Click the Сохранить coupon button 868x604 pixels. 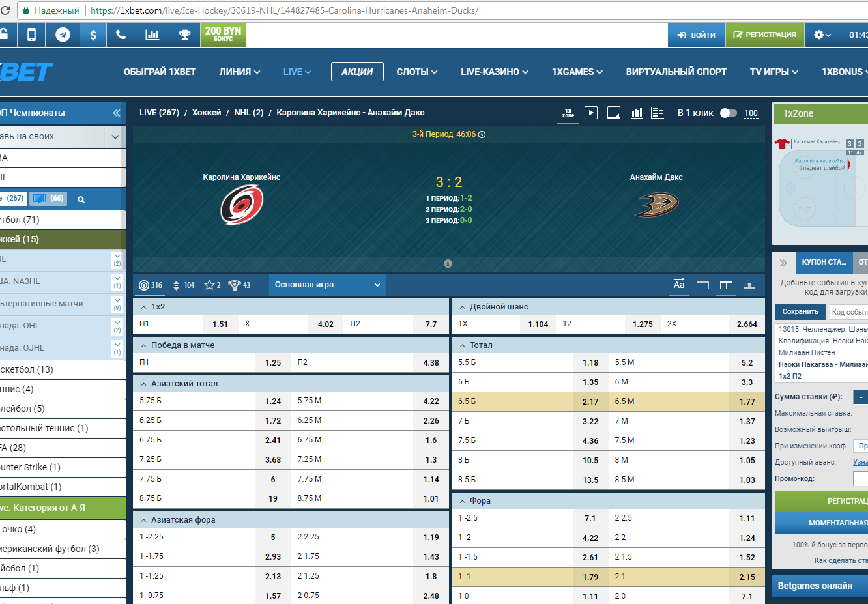tap(800, 312)
